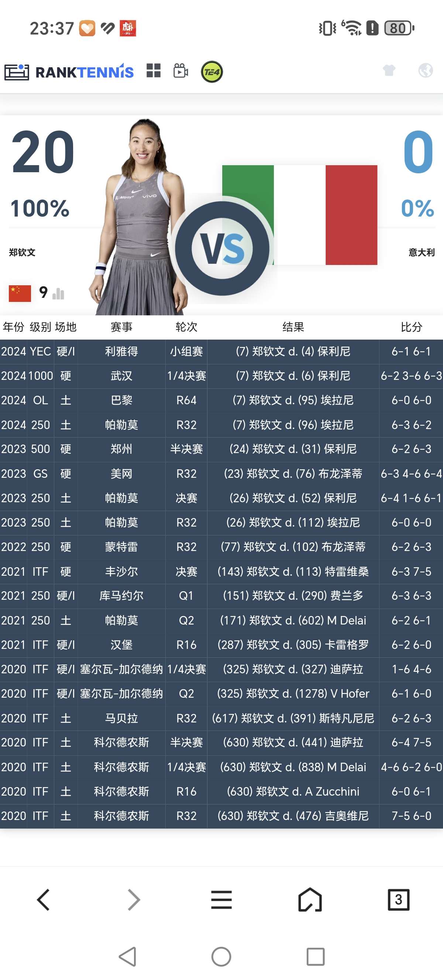Tap the 比分 column header
443x980 pixels.
(412, 327)
